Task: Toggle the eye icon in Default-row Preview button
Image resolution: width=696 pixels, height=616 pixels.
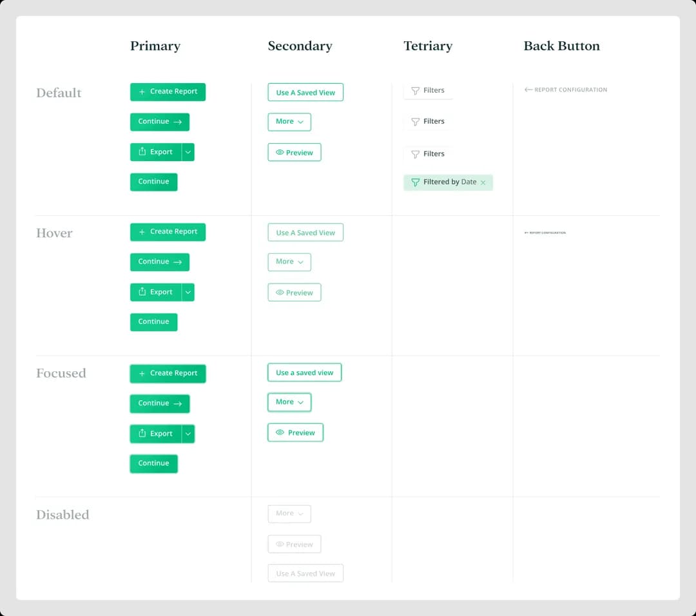Action: pos(280,153)
